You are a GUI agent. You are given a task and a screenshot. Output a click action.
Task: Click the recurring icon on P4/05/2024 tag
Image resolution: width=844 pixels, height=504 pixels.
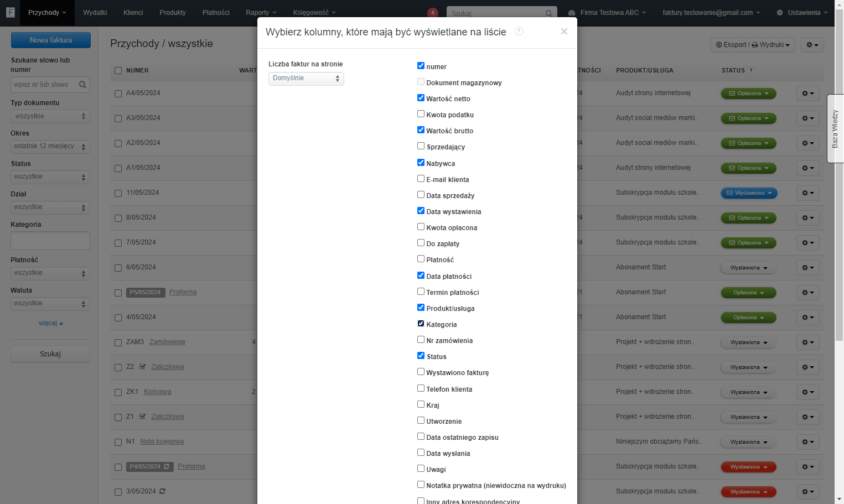[x=167, y=466]
